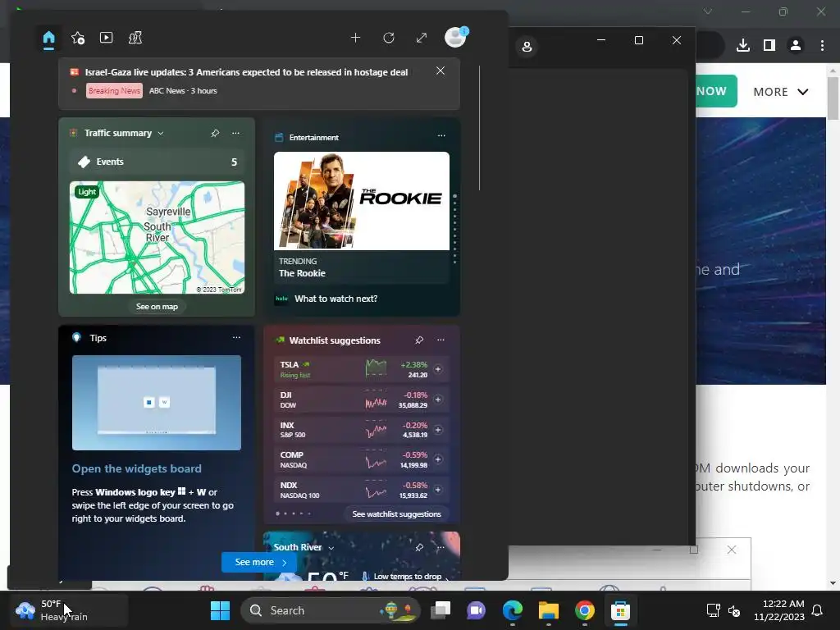This screenshot has height=630, width=840.
Task: Open The Rookie trending poster
Action: [362, 201]
